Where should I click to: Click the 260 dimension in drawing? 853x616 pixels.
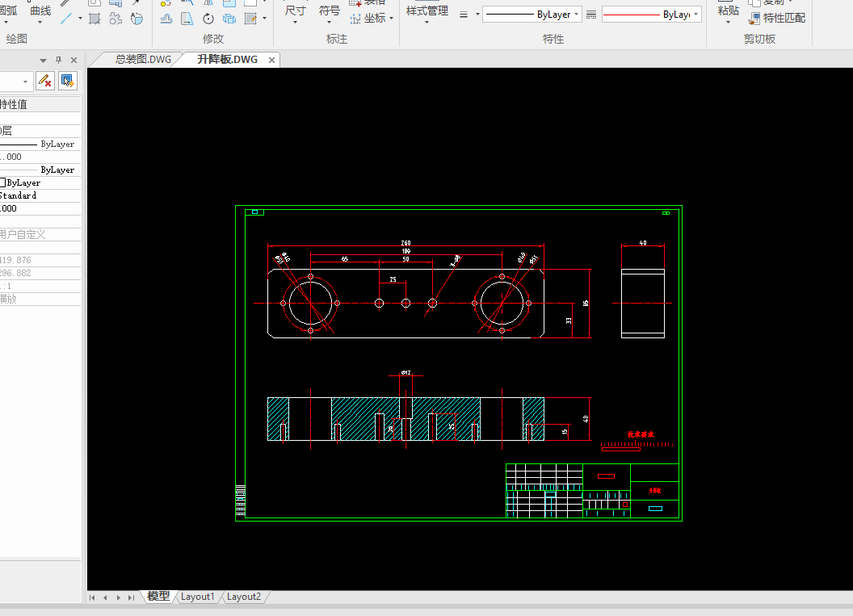coord(405,243)
